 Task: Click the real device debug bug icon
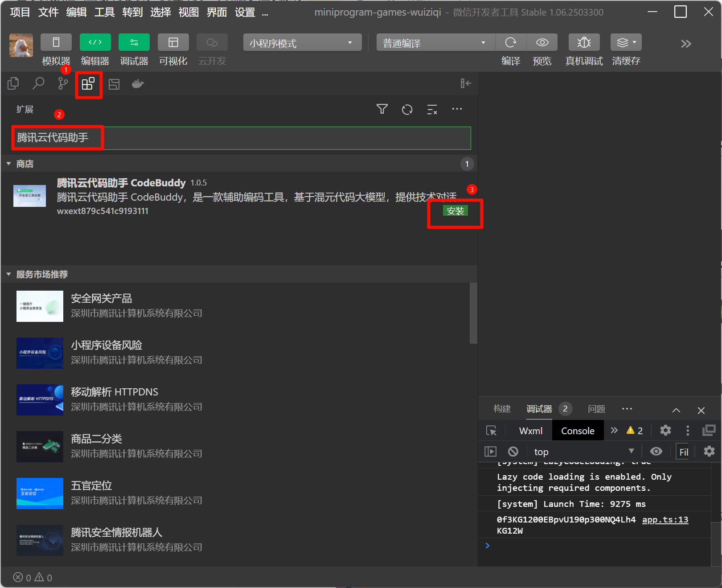tap(584, 43)
